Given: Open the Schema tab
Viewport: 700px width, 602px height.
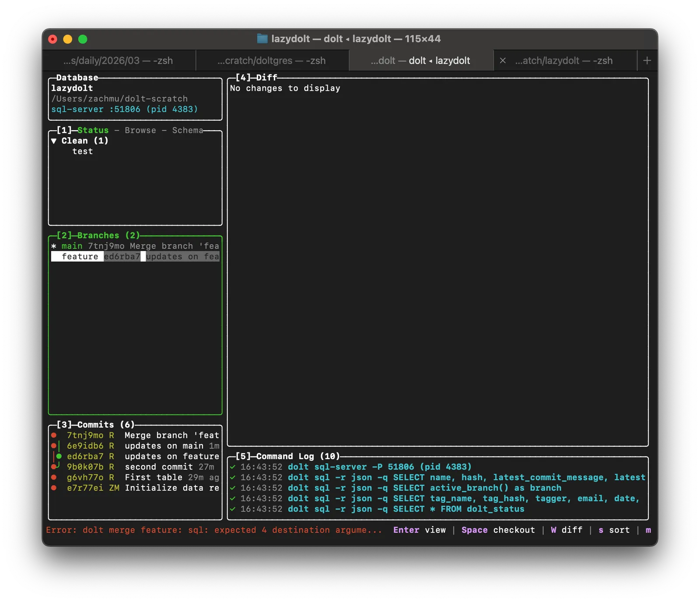Looking at the screenshot, I should pos(187,130).
